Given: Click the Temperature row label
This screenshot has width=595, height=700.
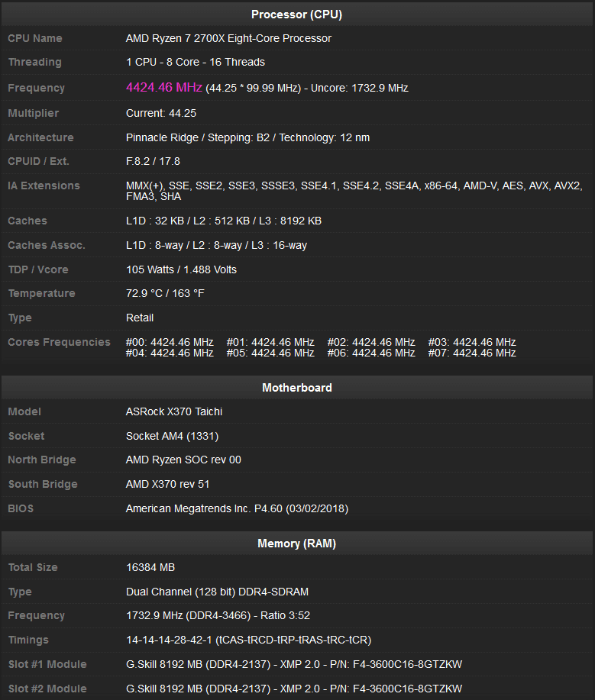Looking at the screenshot, I should [41, 293].
